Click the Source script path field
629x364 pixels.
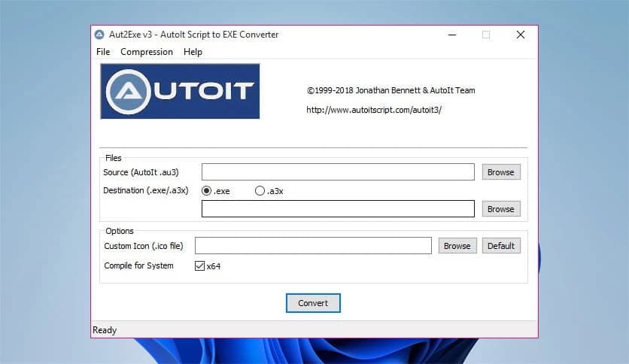pos(338,172)
